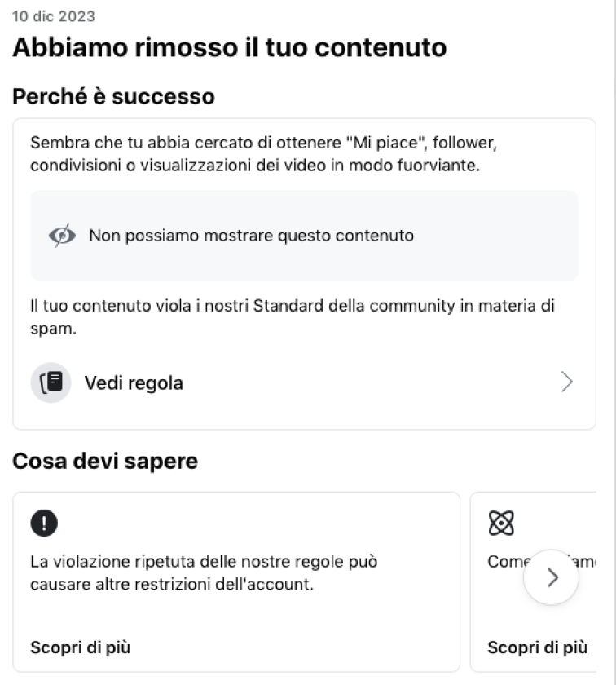Screen dimensions: 616x685
Task: Click the misleading likes explanation paragraph
Action: (x=263, y=154)
